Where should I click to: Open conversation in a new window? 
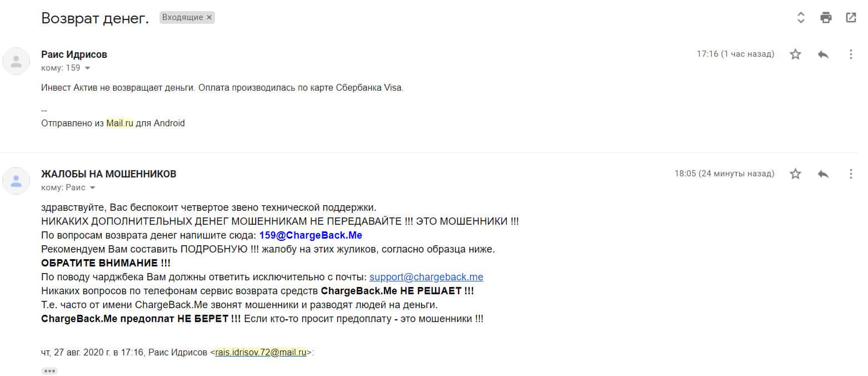tap(851, 18)
